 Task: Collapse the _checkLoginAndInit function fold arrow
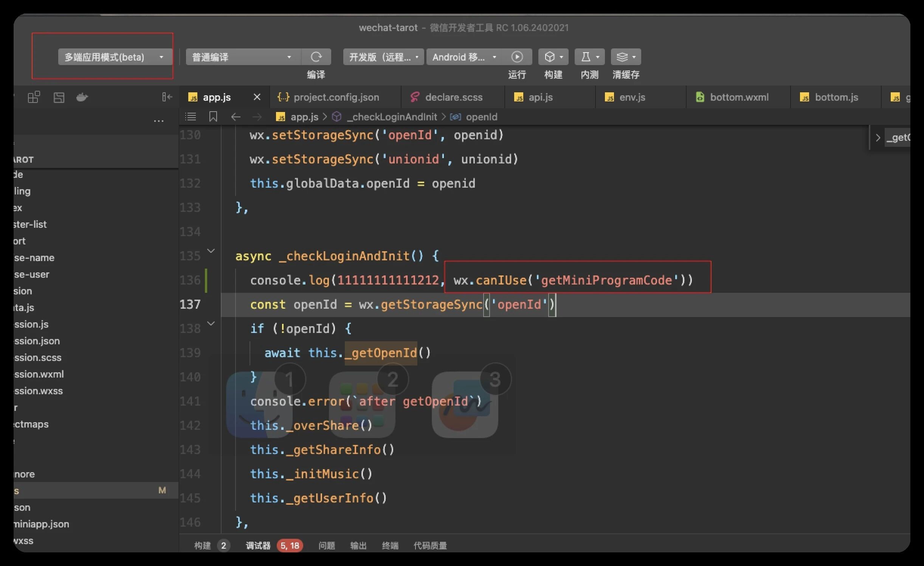211,251
